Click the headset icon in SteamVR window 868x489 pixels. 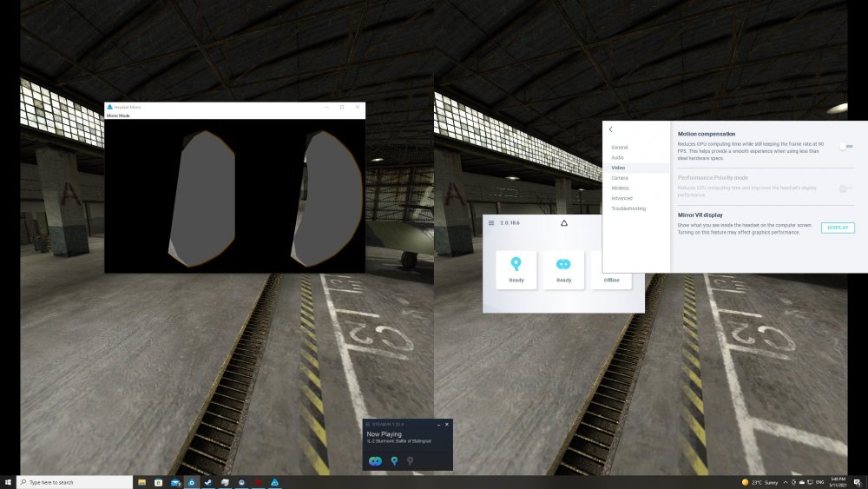click(375, 460)
